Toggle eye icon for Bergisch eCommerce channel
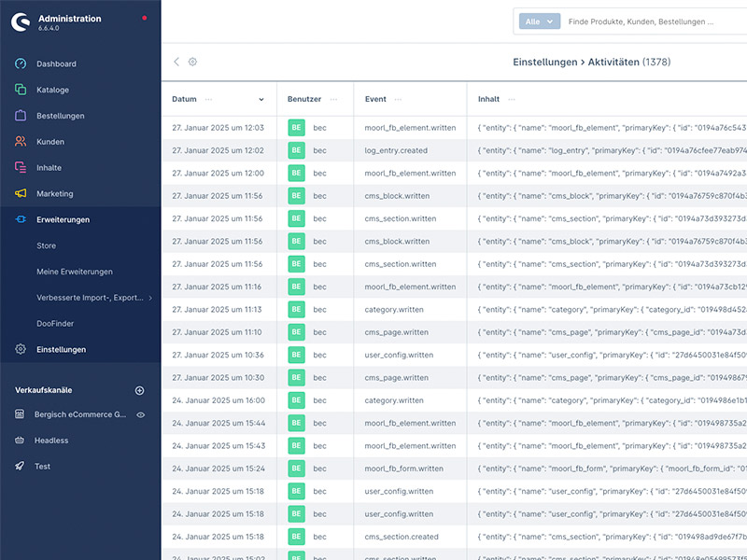 [141, 414]
